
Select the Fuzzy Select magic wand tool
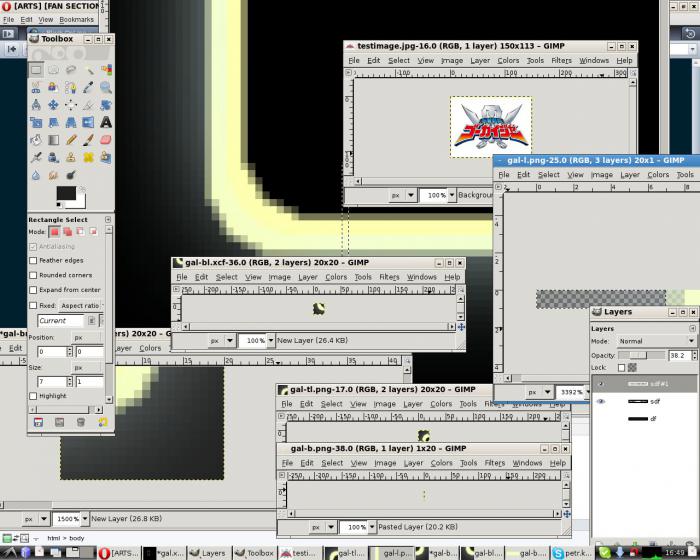point(88,70)
